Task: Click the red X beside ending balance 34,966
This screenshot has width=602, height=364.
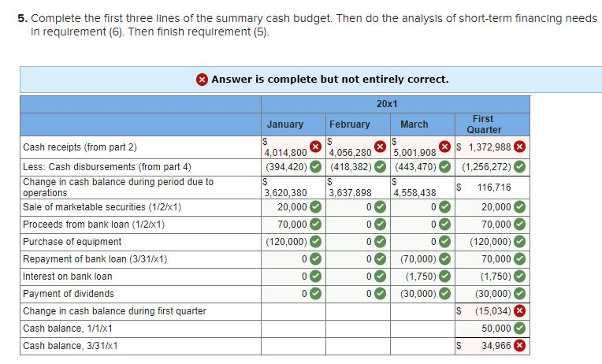Action: tap(519, 346)
